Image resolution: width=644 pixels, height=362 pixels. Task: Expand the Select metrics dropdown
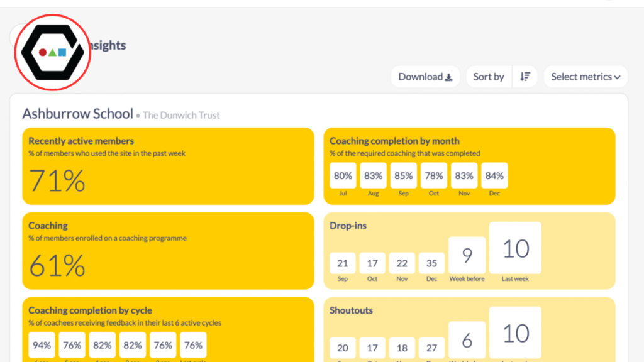point(586,77)
